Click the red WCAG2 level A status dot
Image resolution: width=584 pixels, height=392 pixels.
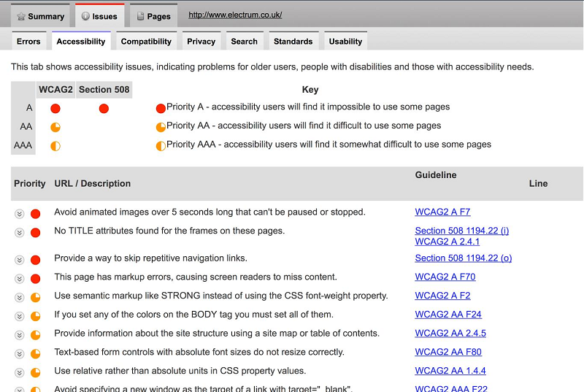[x=55, y=108]
